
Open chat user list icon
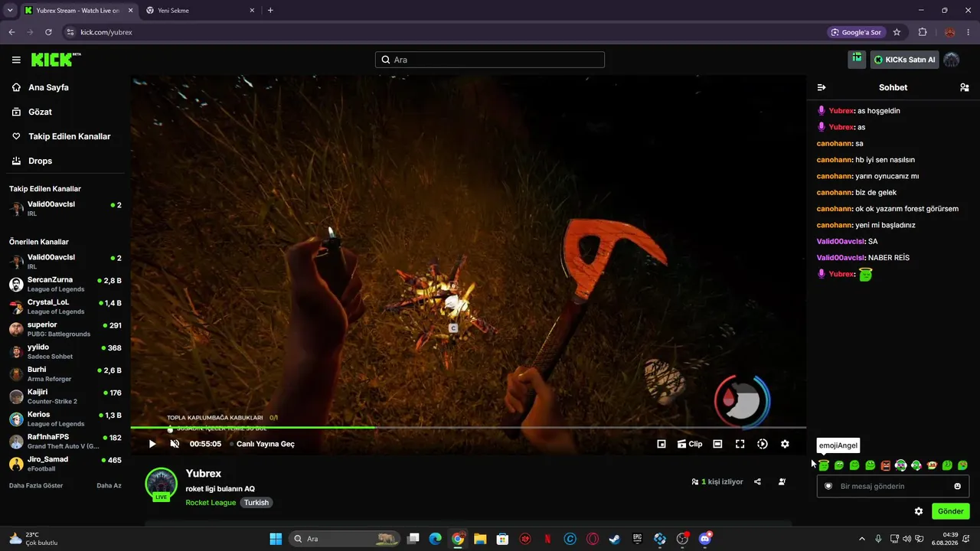coord(964,87)
